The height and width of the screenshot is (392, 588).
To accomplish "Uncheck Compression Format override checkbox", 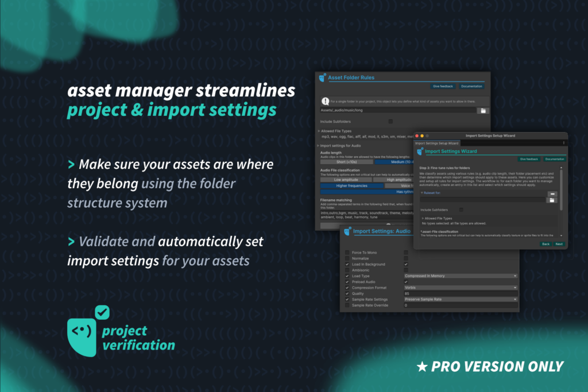I will click(347, 288).
